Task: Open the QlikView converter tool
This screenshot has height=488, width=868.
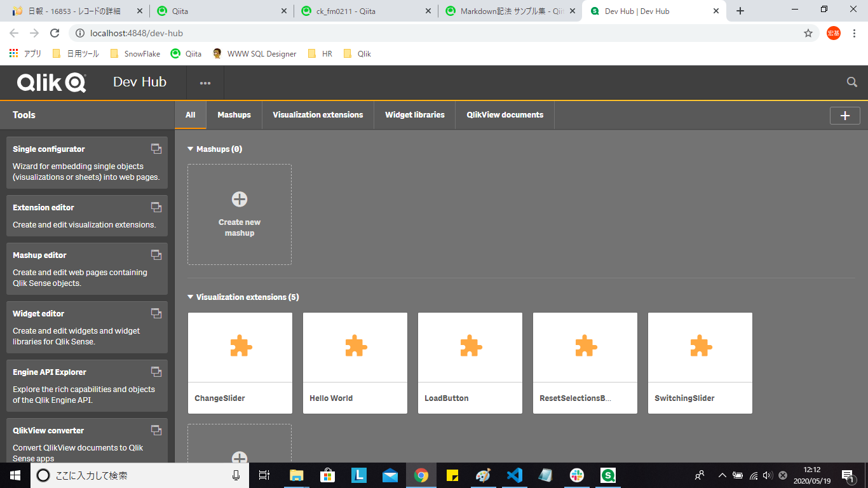Action: click(x=87, y=440)
